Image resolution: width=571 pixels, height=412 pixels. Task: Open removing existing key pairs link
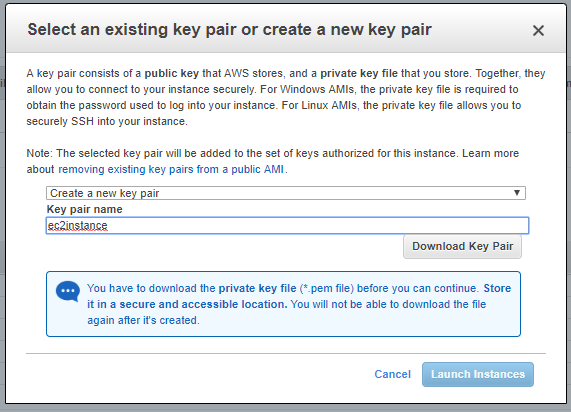coord(171,169)
